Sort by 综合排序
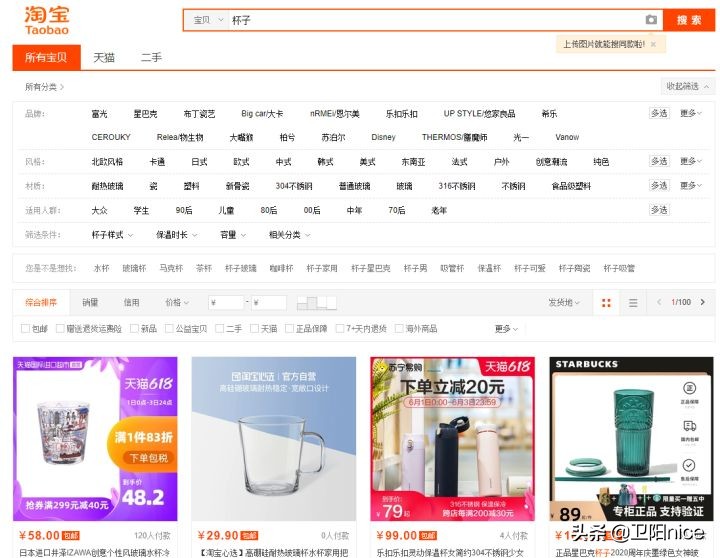Viewport: 720px width, 558px height. coord(41,302)
